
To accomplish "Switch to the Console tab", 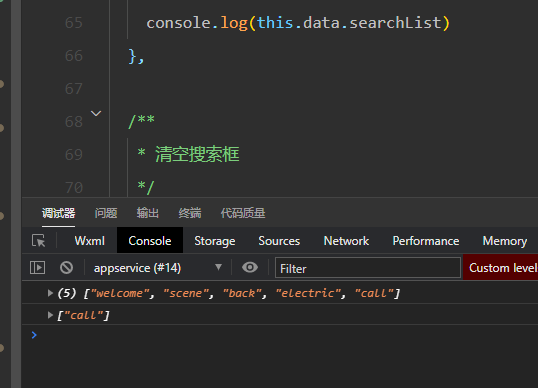I will (x=150, y=241).
